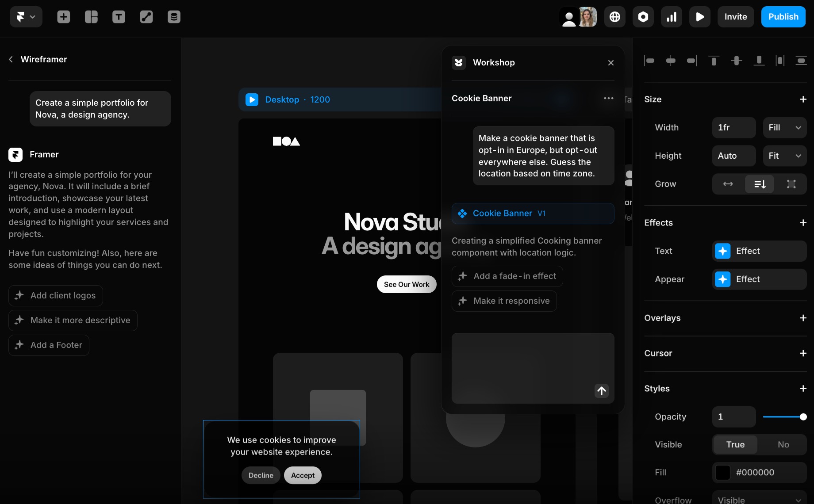Image resolution: width=814 pixels, height=504 pixels.
Task: Open the Appear Effect setting
Action: [760, 279]
